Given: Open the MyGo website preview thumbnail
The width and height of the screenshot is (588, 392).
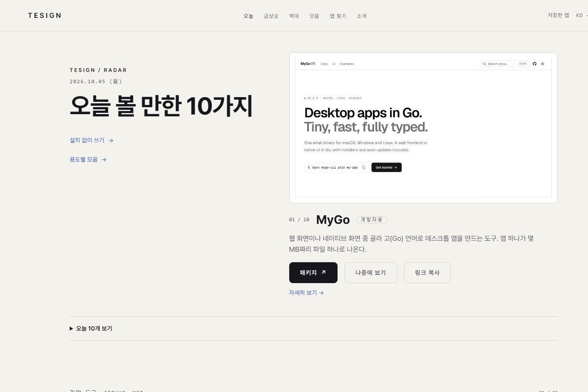Looking at the screenshot, I should [x=423, y=128].
